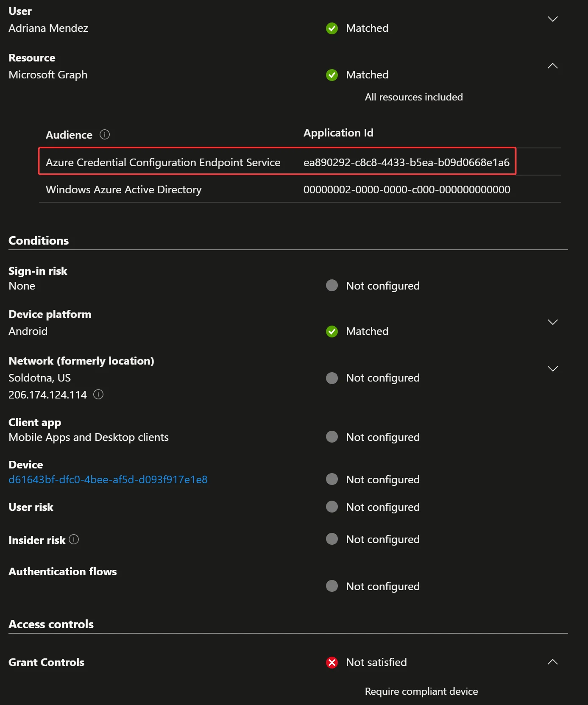
Task: Click the gray status circle for Sign-in risk
Action: click(332, 286)
